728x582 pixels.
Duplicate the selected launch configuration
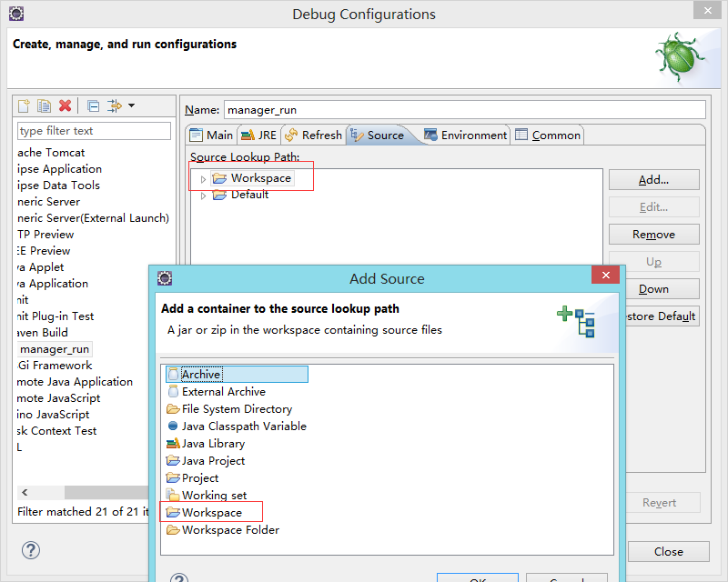[44, 105]
